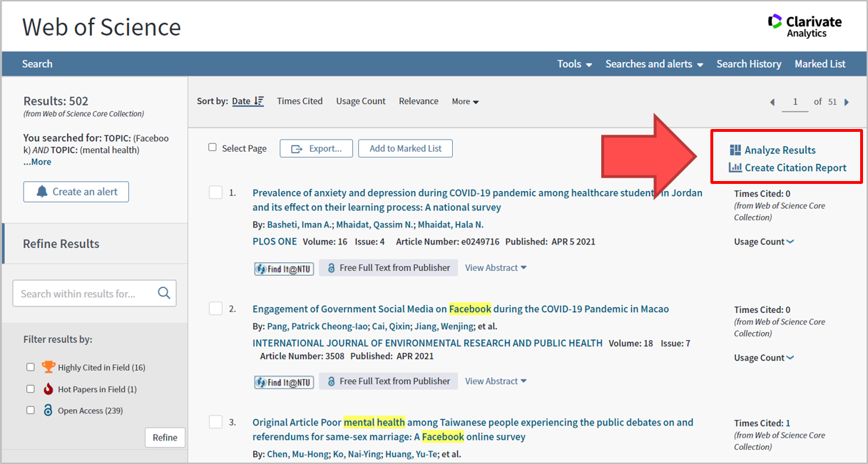This screenshot has width=868, height=464.
Task: Expand View Abstract for result 1
Action: tap(496, 268)
